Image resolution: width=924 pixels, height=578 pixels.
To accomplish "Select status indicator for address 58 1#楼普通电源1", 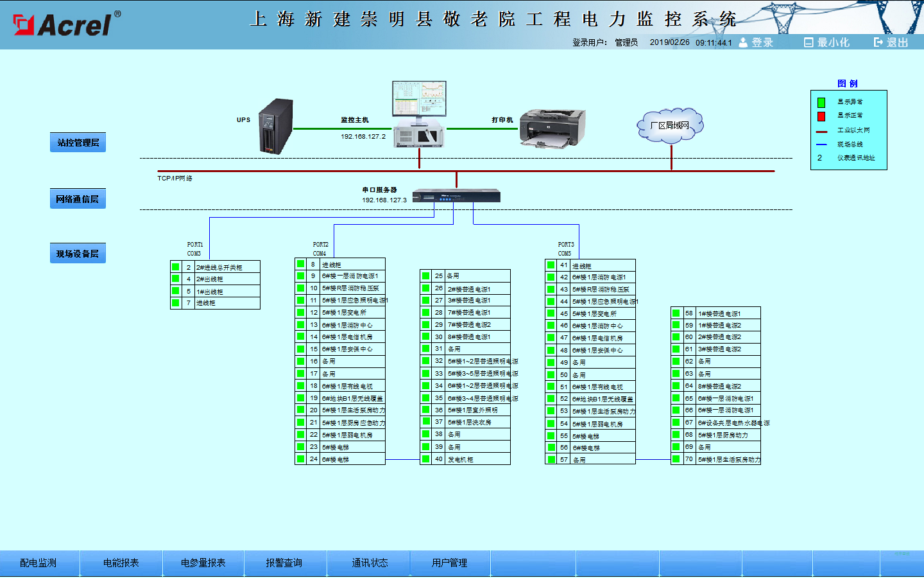I will tap(676, 313).
